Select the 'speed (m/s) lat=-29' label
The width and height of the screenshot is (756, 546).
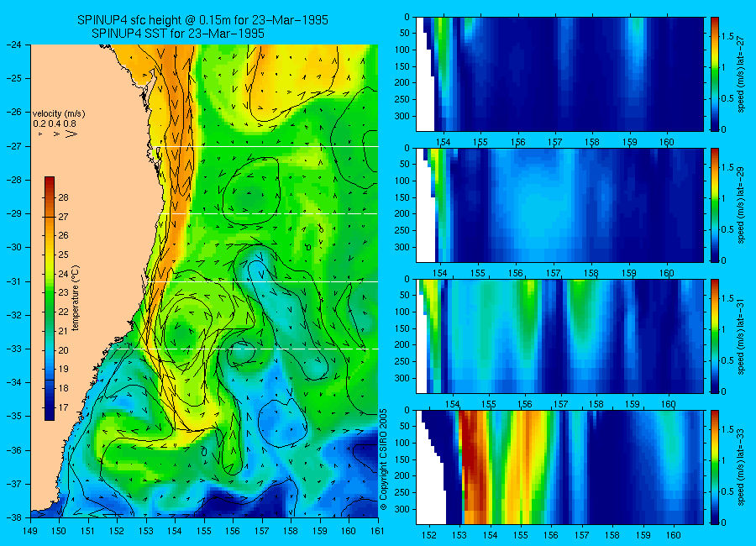(x=741, y=205)
